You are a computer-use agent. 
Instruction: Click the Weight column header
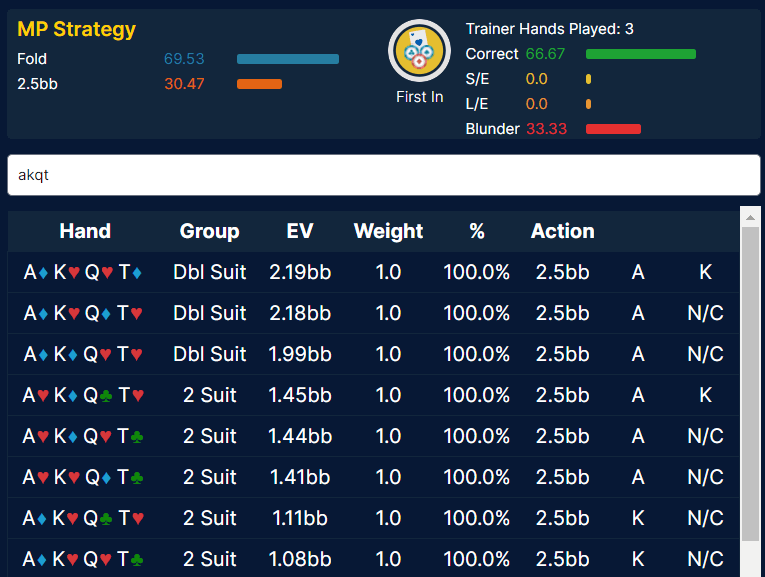(x=388, y=231)
